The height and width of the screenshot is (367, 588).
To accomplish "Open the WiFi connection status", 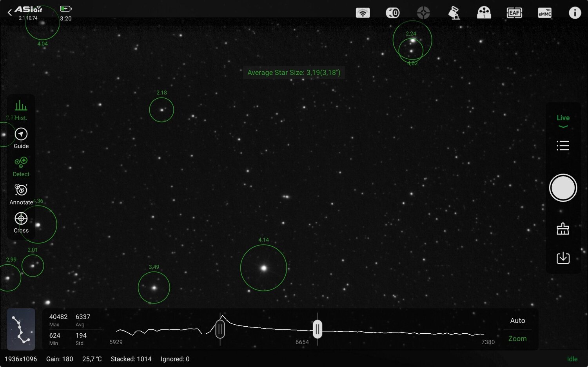I will (363, 13).
